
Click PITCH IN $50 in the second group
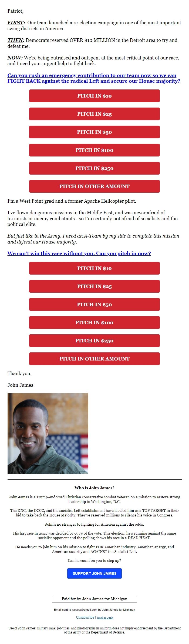coord(94,304)
